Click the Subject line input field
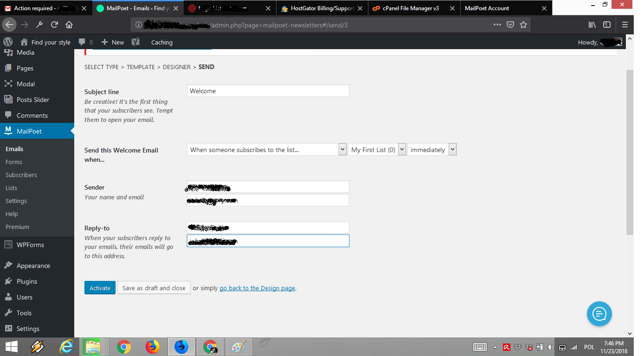Viewport: 644px width, 356px height. 268,91
